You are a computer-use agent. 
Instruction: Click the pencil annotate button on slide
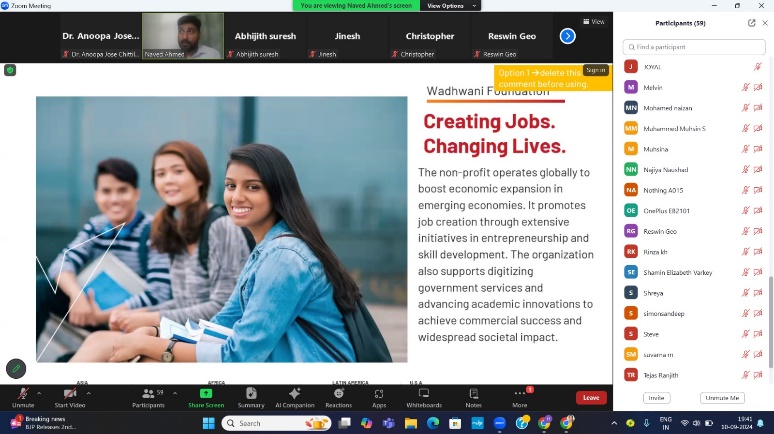[16, 368]
